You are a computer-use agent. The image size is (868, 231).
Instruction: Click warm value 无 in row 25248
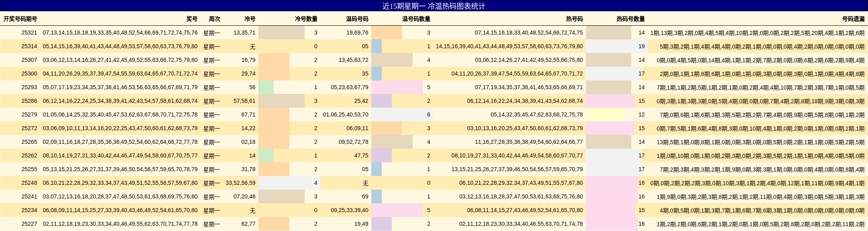tap(365, 183)
